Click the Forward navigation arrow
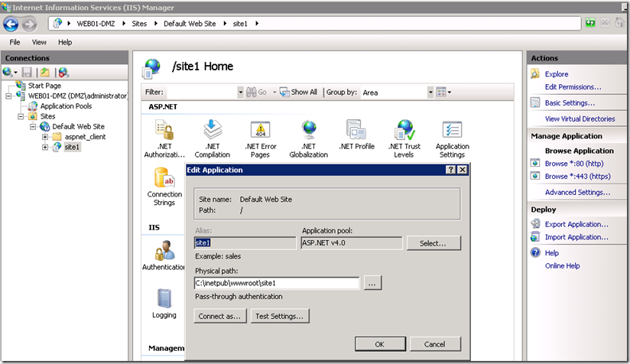Image resolution: width=630 pixels, height=364 pixels. coord(29,24)
